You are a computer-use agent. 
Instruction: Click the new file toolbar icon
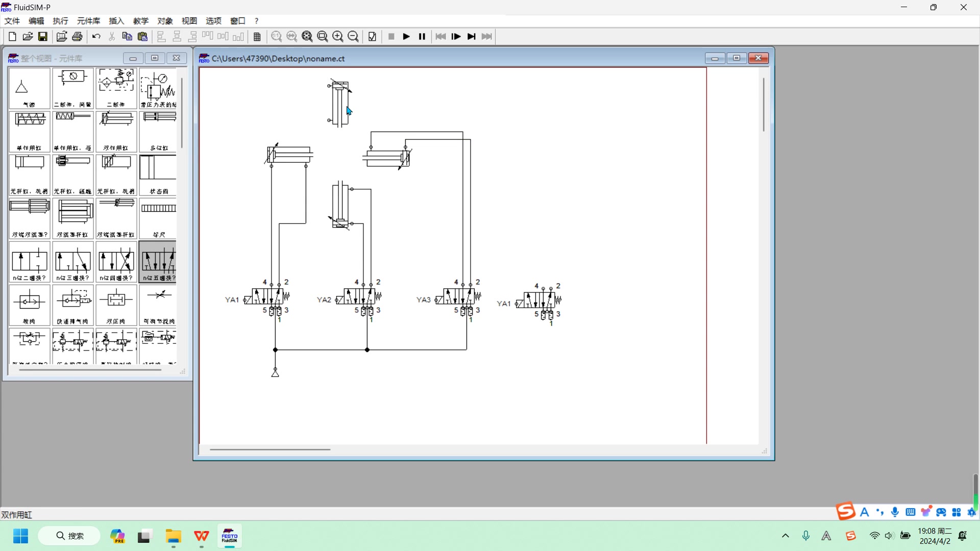(12, 37)
